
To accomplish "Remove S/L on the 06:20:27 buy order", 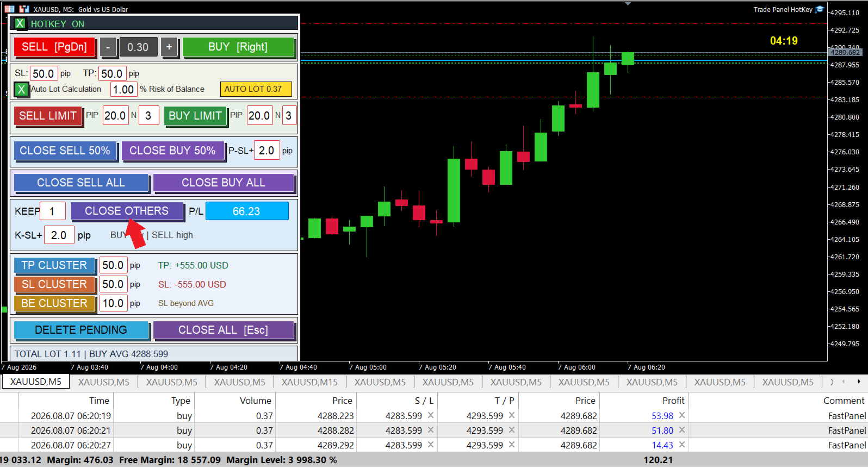I will pos(431,445).
